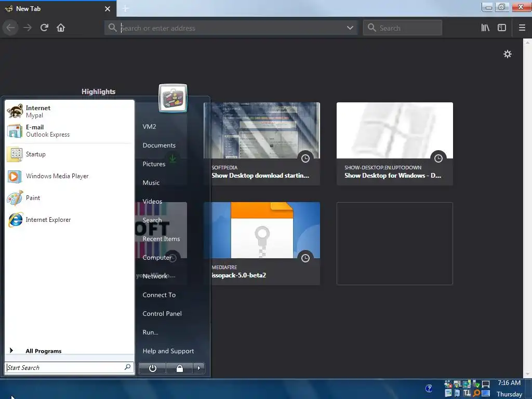Toggle the browser sidebars icon

(x=502, y=28)
